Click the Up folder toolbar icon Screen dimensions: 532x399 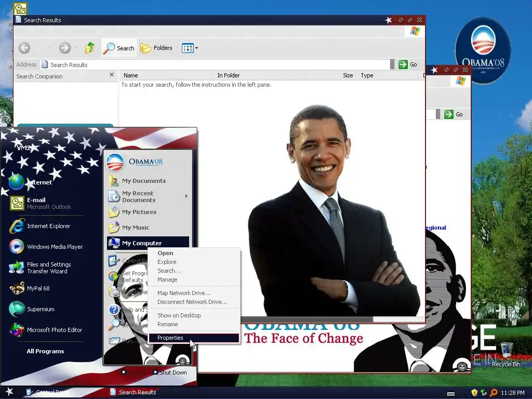coord(90,48)
